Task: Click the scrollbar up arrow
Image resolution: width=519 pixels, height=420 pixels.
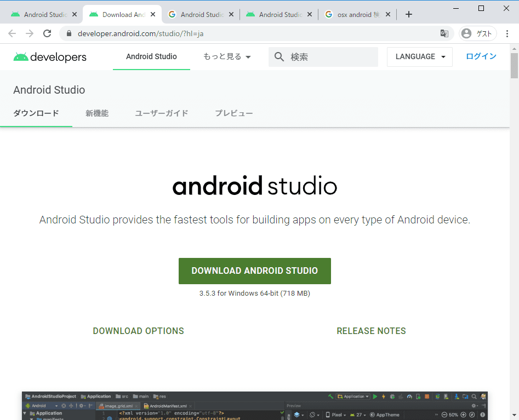Action: [514, 49]
